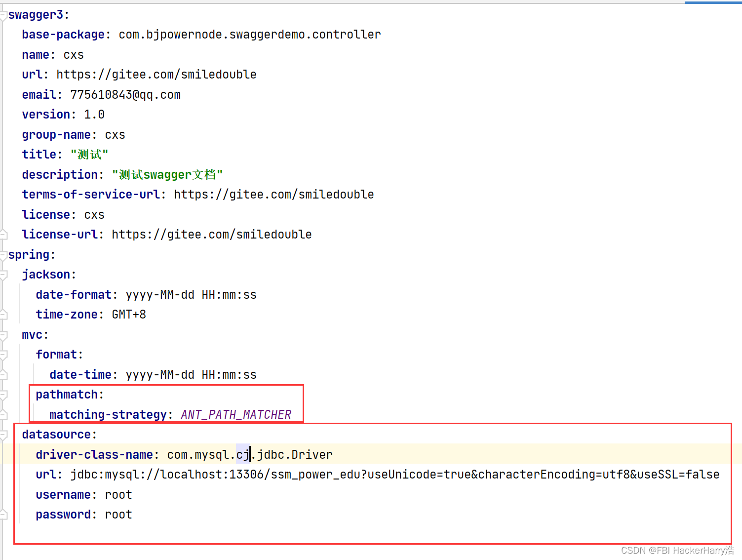This screenshot has height=560, width=742.
Task: Collapse the jackson section fold marker
Action: click(3, 275)
